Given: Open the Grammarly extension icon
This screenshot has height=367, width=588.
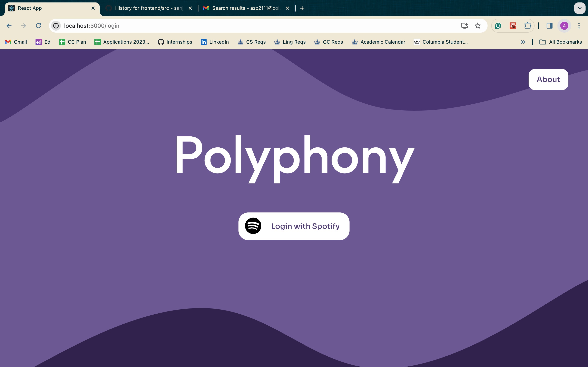Looking at the screenshot, I should pyautogui.click(x=498, y=26).
